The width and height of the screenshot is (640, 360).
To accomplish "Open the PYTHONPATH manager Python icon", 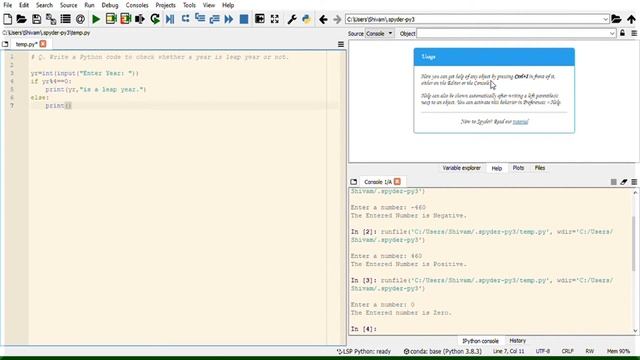I will 306,19.
